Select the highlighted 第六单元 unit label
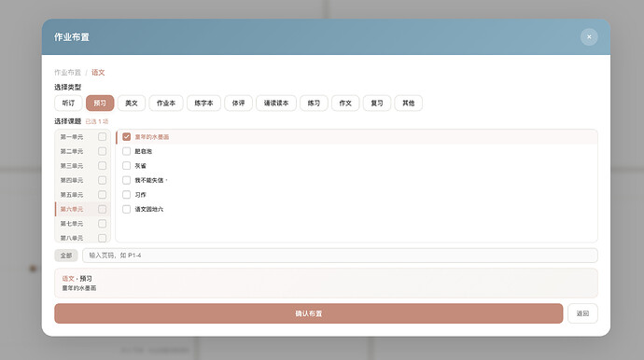644x360 pixels. coord(72,209)
